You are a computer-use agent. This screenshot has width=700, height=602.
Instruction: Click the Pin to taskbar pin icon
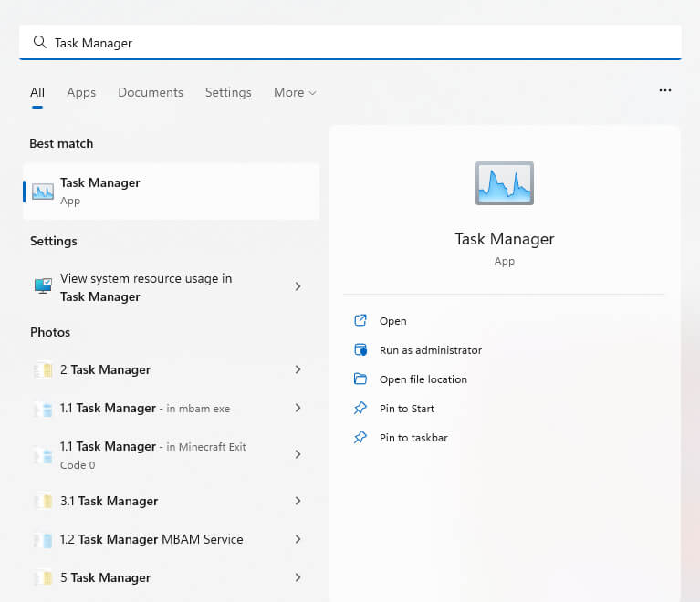click(360, 438)
